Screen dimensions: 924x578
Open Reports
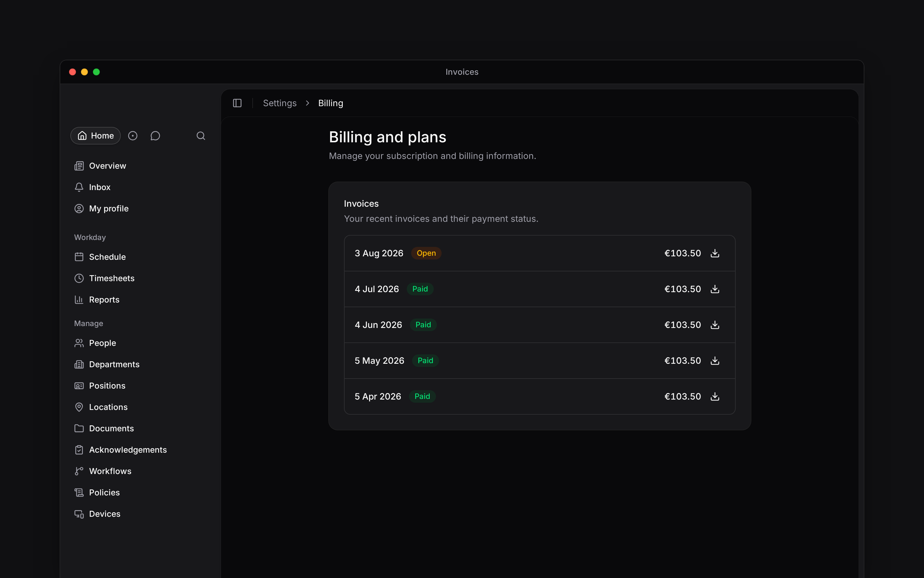pos(97,300)
